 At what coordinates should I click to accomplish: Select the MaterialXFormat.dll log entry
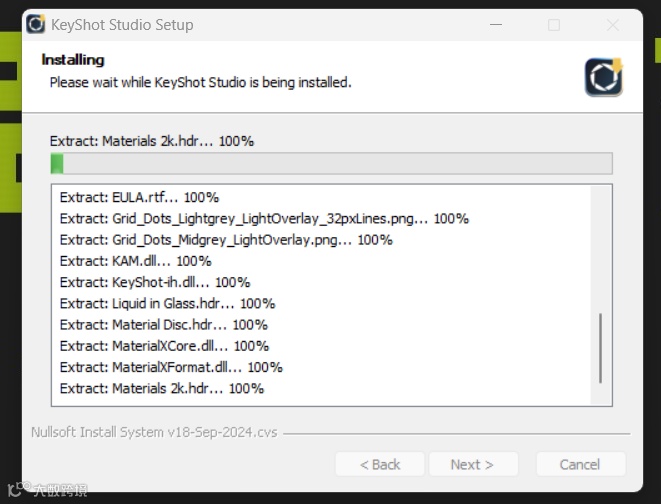tap(171, 367)
